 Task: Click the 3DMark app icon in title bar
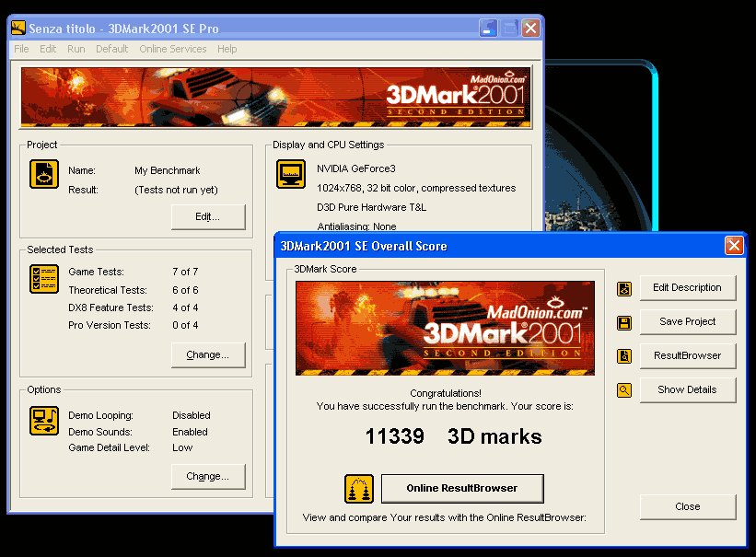(x=18, y=28)
